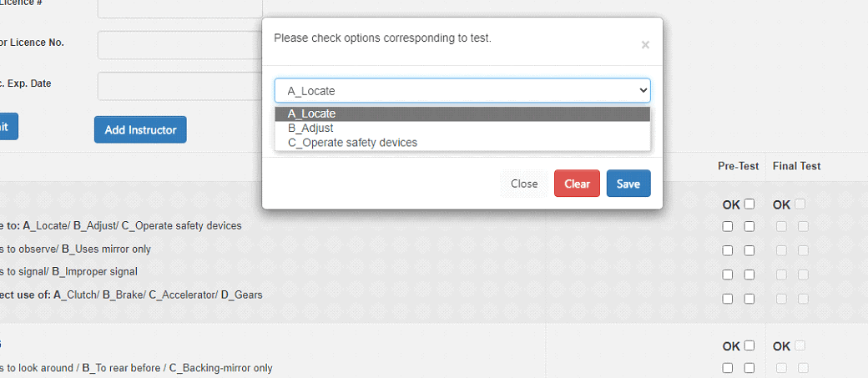
Task: Tick the first Pre-Test OK checkbox
Action: click(x=749, y=204)
